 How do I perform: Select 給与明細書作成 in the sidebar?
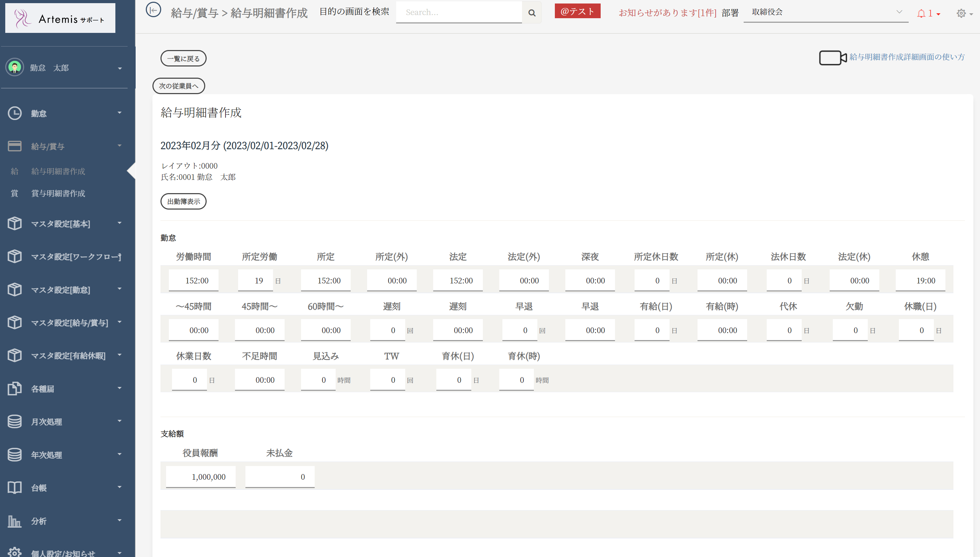pyautogui.click(x=58, y=171)
